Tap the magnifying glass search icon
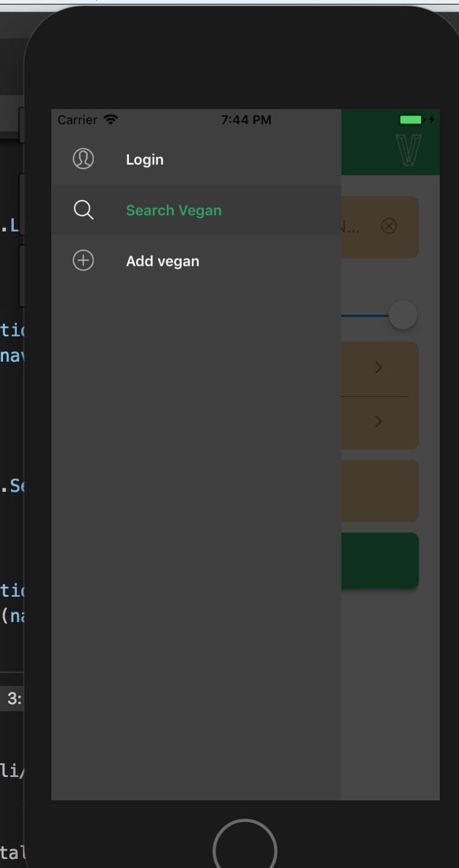The width and height of the screenshot is (459, 868). point(83,210)
